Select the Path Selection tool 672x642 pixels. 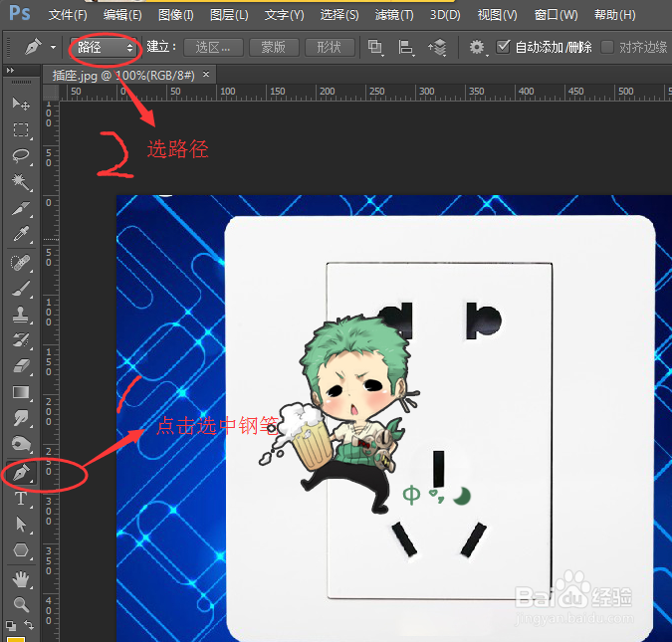(21, 525)
